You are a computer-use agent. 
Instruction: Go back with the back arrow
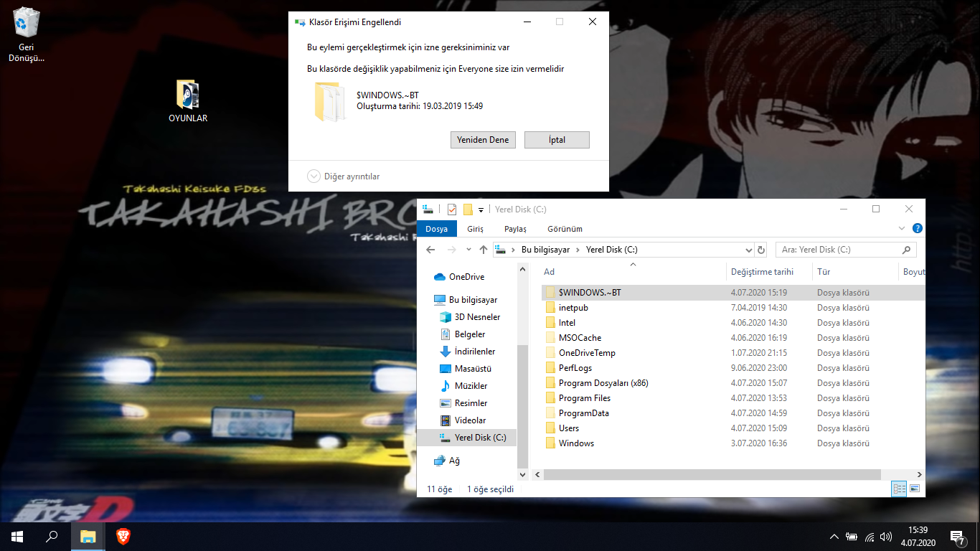(430, 250)
